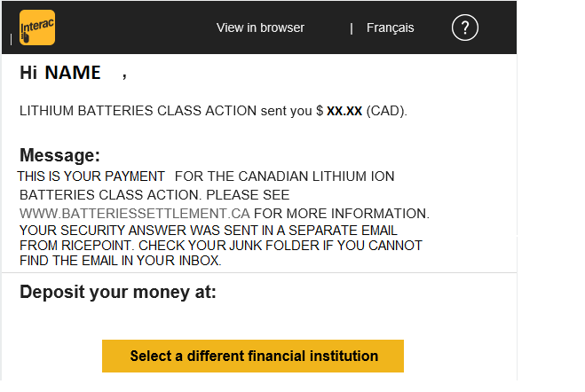Open the help question mark icon
This screenshot has width=585, height=392.
pos(465,28)
